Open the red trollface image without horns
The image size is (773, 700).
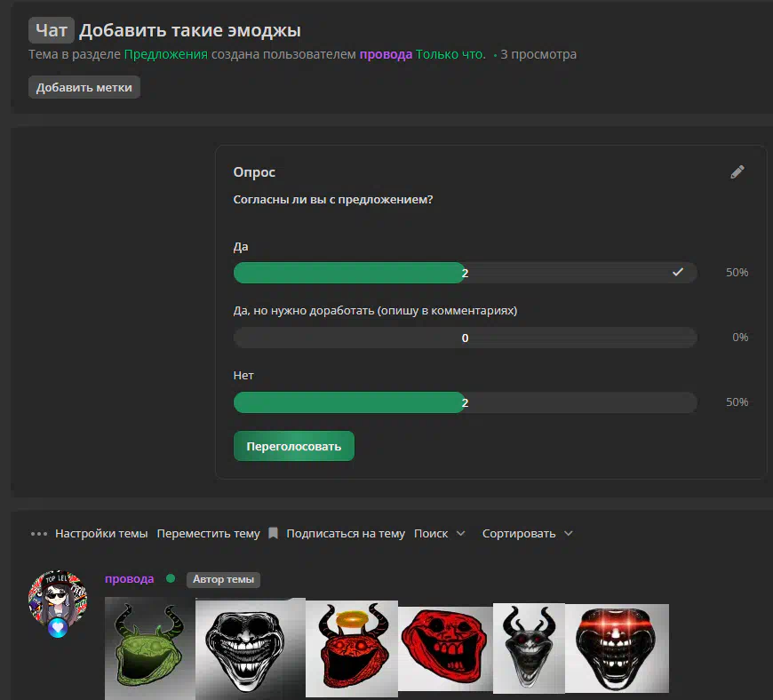(445, 648)
